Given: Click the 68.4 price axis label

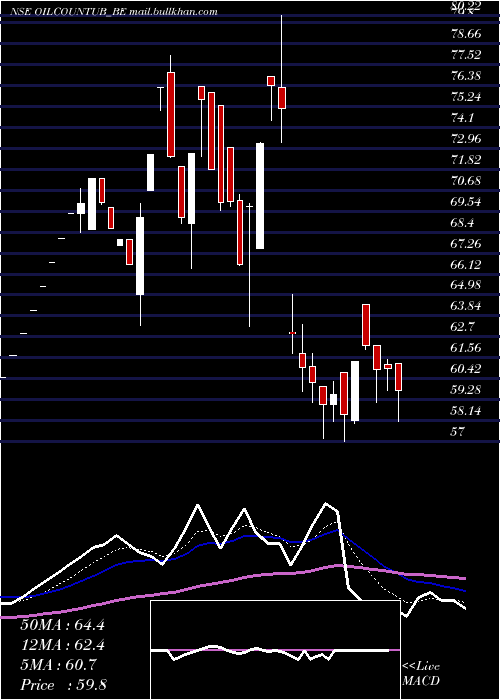Looking at the screenshot, I should point(463,222).
